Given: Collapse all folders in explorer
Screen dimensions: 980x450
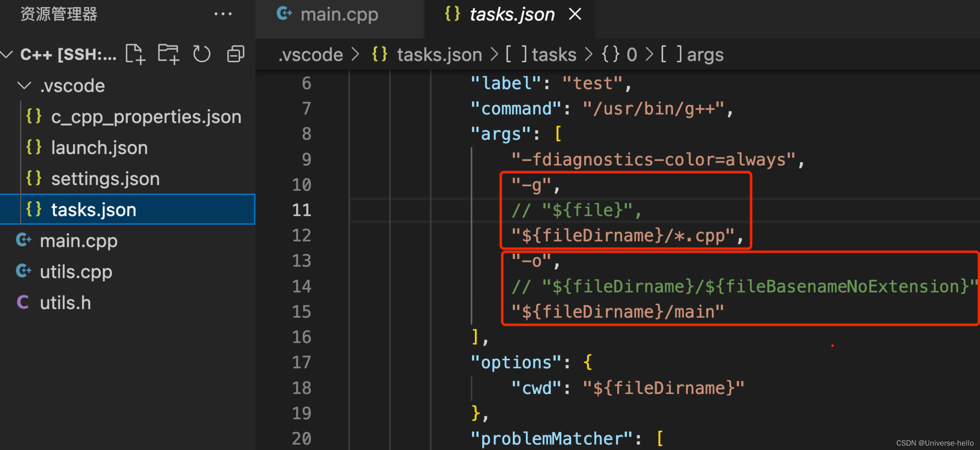Looking at the screenshot, I should click(x=236, y=54).
